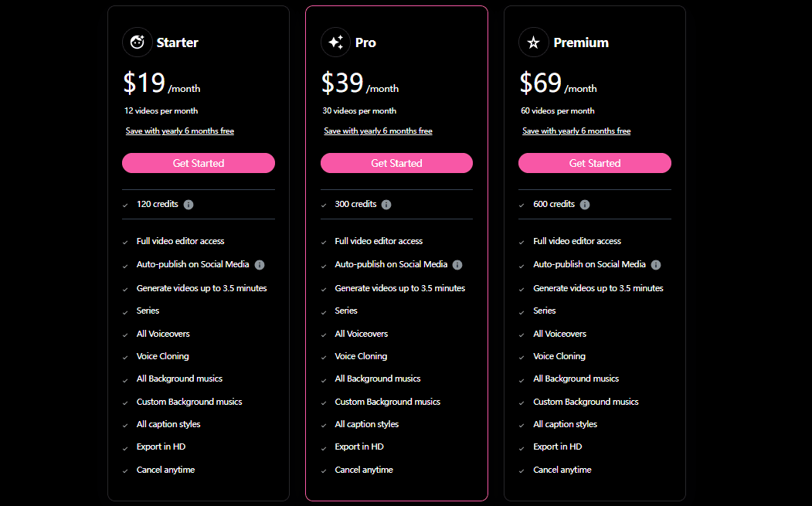Click the Pro plan sparkle icon

335,42
